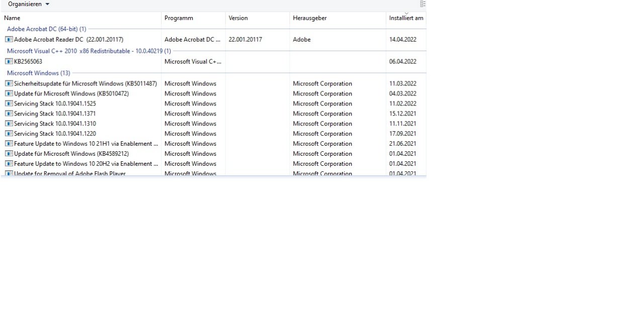Image resolution: width=644 pixels, height=310 pixels.
Task: Sort by Programm column header
Action: click(x=179, y=18)
